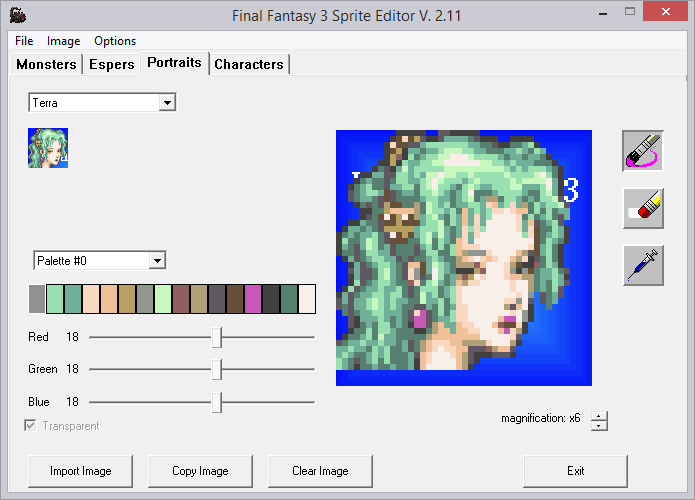The height and width of the screenshot is (500, 695).
Task: Click the Red slider handle
Action: (x=216, y=338)
